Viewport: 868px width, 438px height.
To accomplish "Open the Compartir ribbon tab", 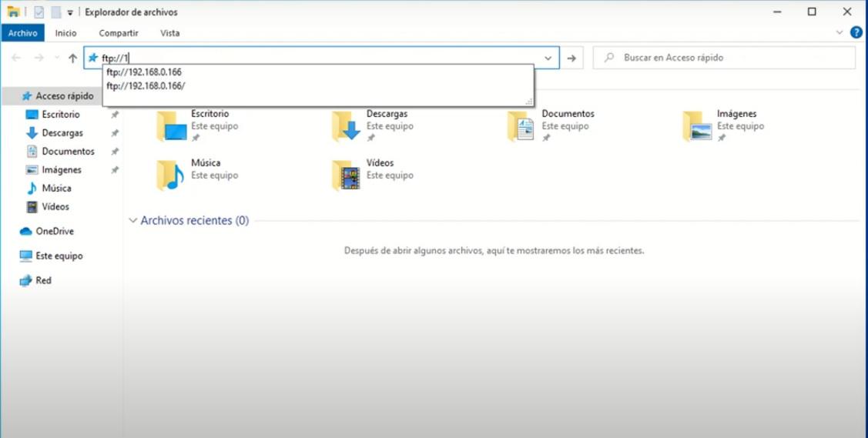I will (119, 33).
